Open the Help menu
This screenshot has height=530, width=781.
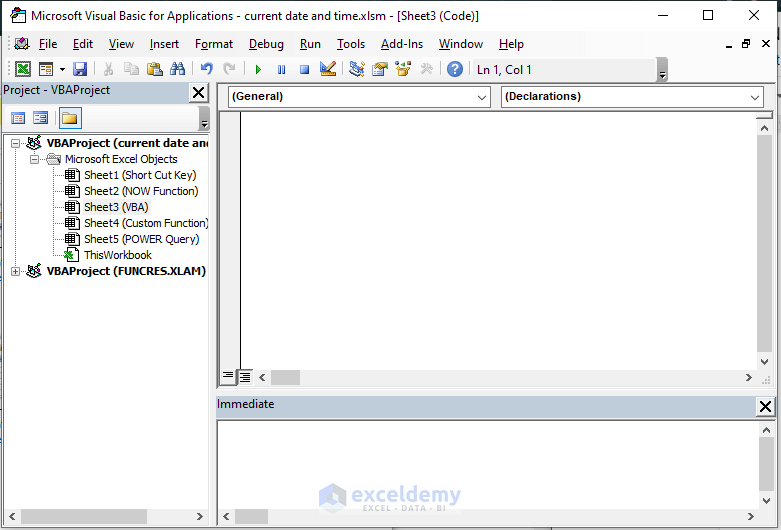pyautogui.click(x=511, y=44)
